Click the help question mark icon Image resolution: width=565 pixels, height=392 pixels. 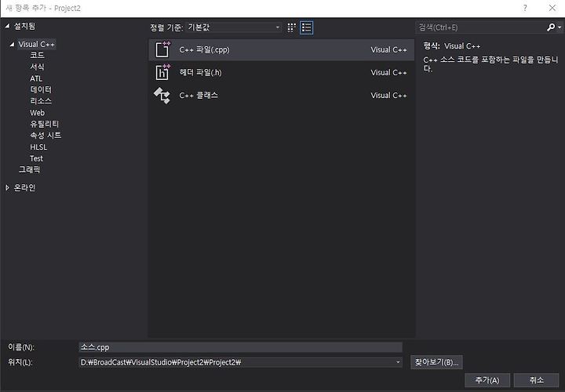point(525,8)
